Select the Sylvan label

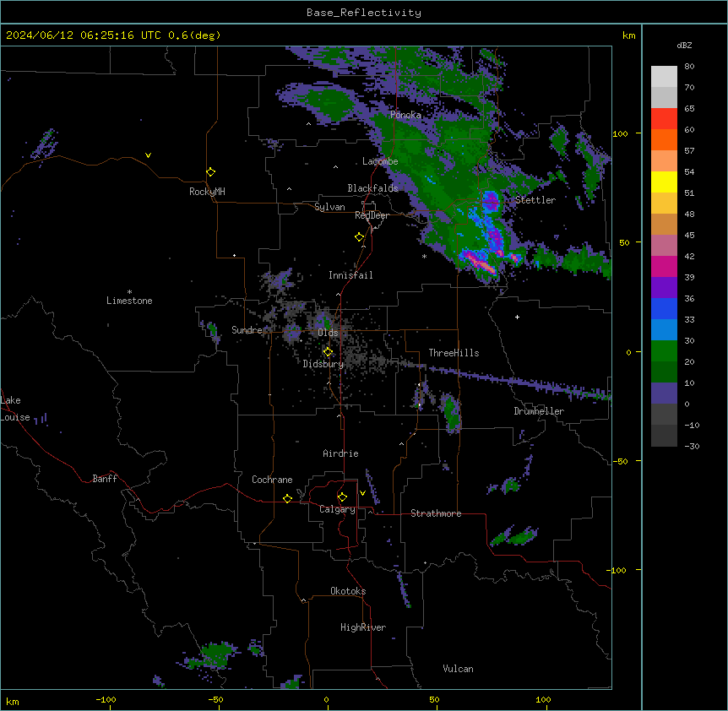(329, 207)
